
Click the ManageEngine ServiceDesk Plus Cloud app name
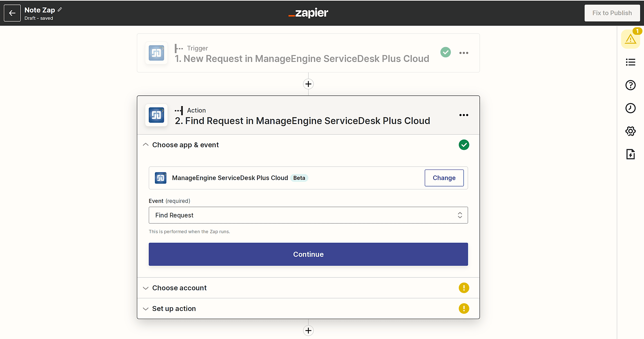230,178
